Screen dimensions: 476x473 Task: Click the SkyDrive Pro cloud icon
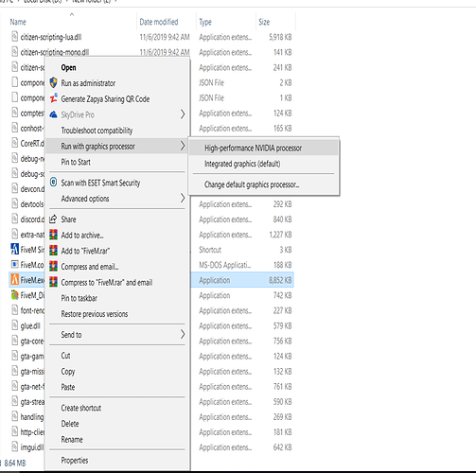(54, 114)
